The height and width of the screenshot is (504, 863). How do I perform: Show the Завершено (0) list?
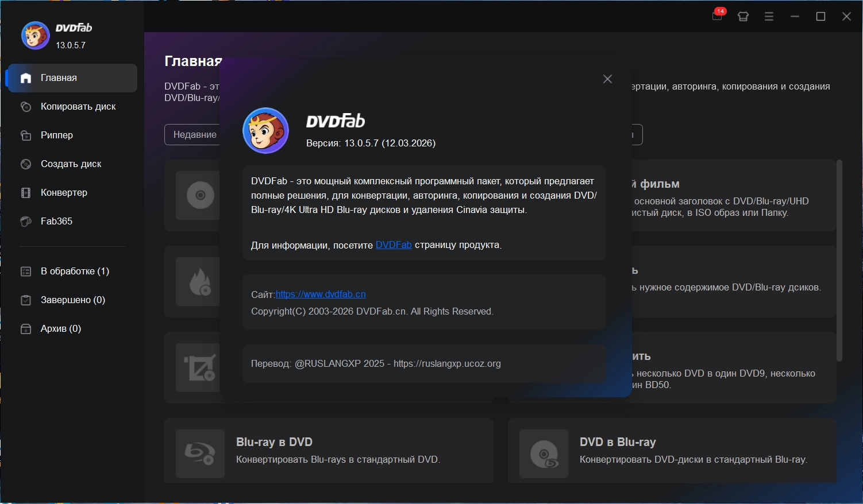(x=72, y=300)
